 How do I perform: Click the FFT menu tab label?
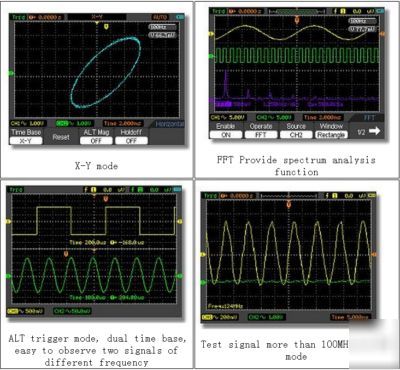(369, 118)
